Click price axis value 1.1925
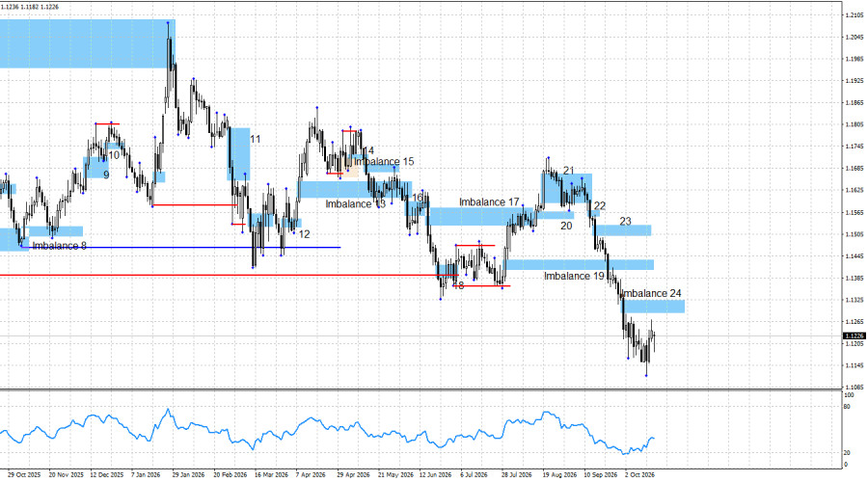Screen dimensions: 868x482 click(x=854, y=81)
